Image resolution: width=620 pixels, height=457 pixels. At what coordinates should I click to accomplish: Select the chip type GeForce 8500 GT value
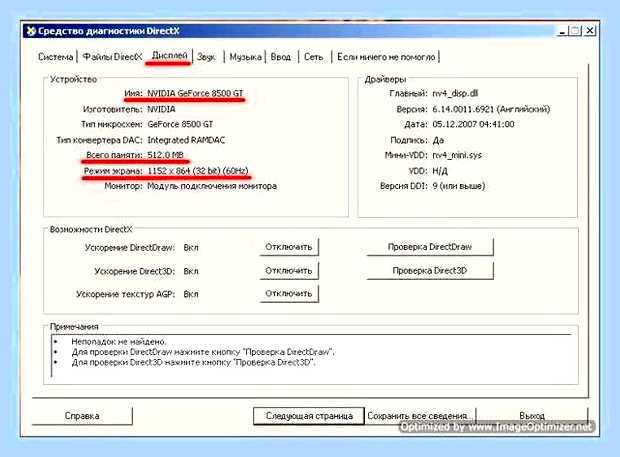180,124
